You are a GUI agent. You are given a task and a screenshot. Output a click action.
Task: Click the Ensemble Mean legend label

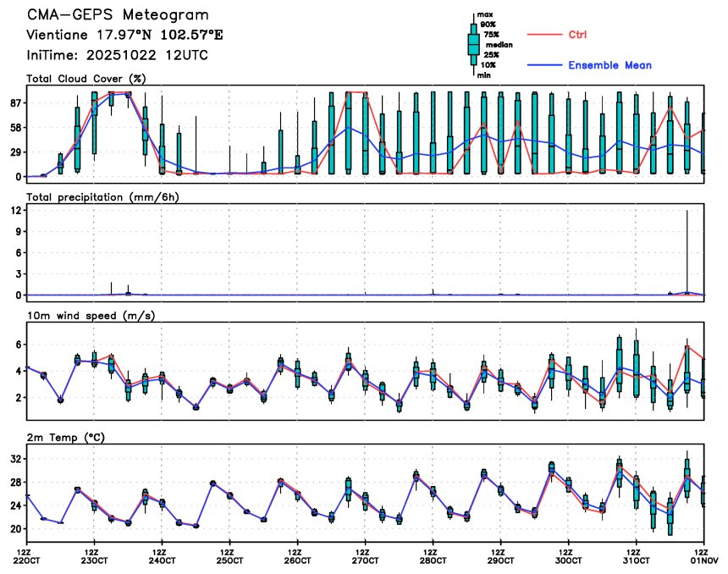tap(609, 65)
